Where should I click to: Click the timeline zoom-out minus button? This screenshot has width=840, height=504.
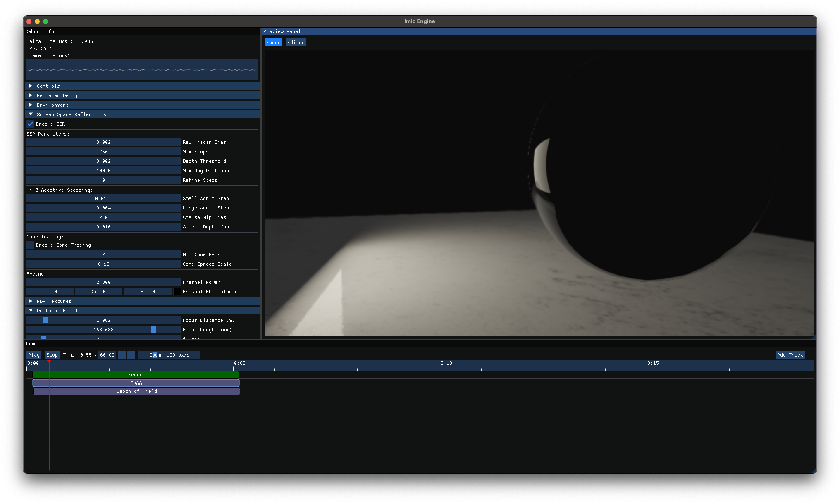pos(122,355)
